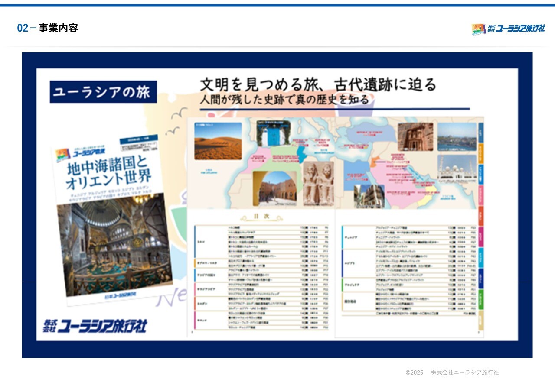555x392 pixels.
Task: Select the white mosque photo
Action: [x=457, y=167]
